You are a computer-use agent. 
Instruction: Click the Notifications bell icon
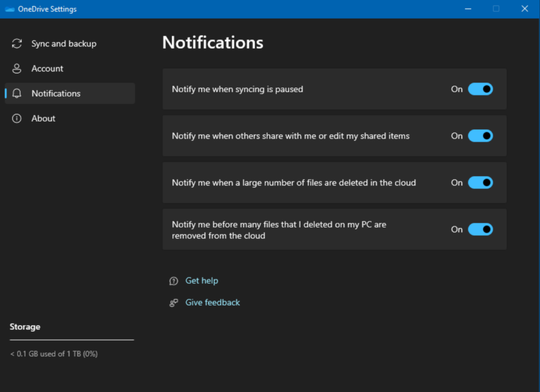point(17,93)
